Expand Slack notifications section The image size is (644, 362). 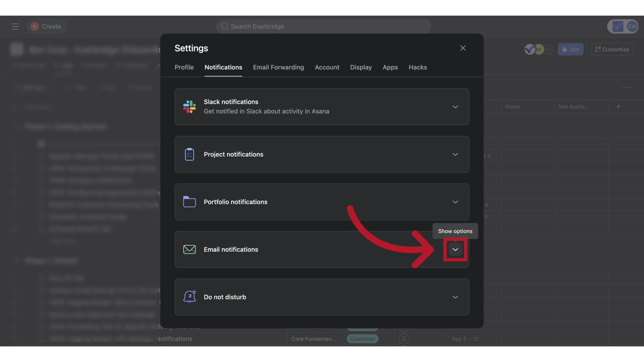click(455, 107)
